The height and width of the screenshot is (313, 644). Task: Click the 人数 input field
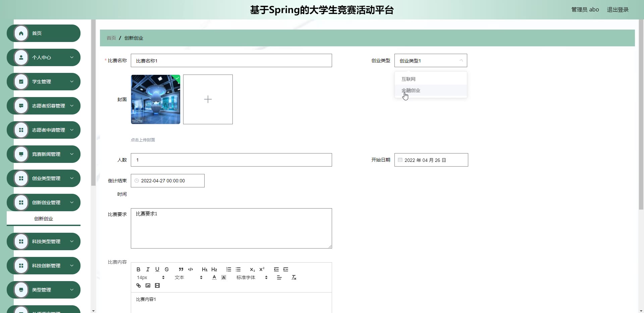(x=231, y=160)
